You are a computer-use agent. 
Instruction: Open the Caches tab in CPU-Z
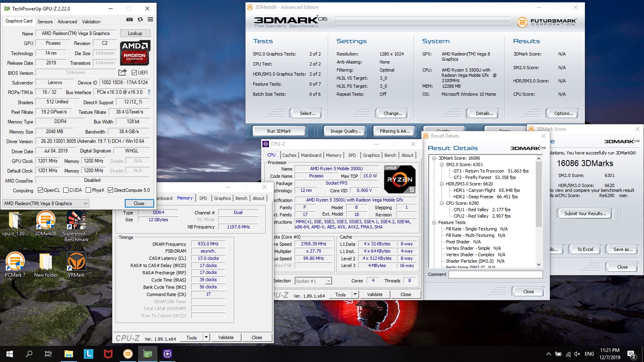coord(289,155)
